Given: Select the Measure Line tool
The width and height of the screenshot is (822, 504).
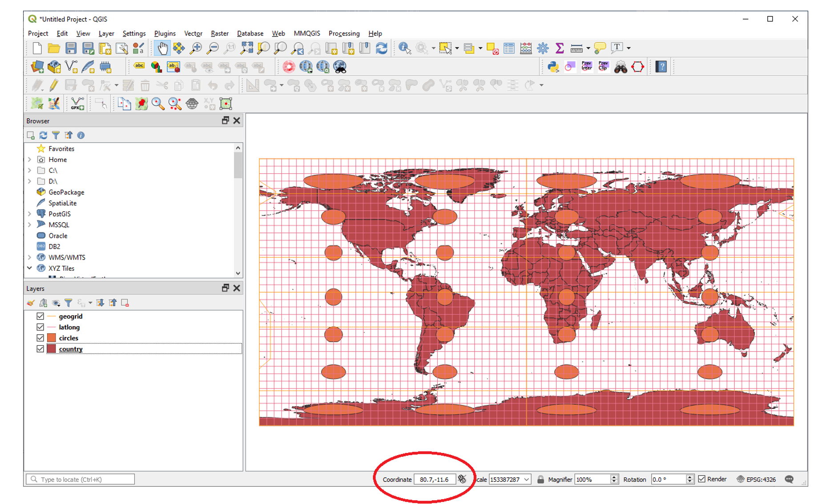Looking at the screenshot, I should pyautogui.click(x=577, y=48).
